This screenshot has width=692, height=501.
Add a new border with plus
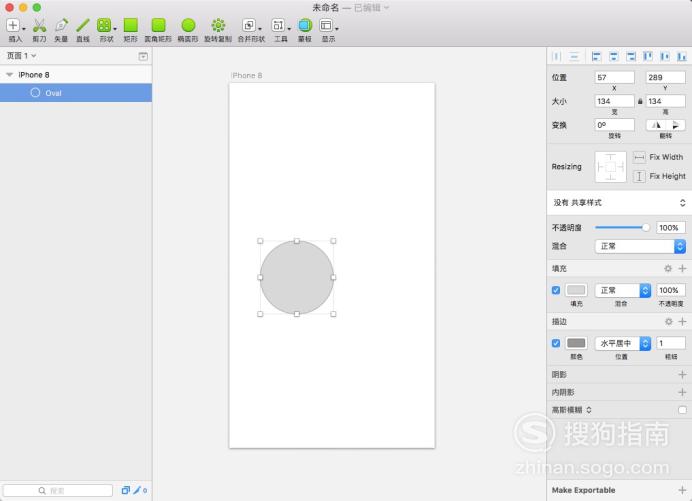tap(682, 321)
